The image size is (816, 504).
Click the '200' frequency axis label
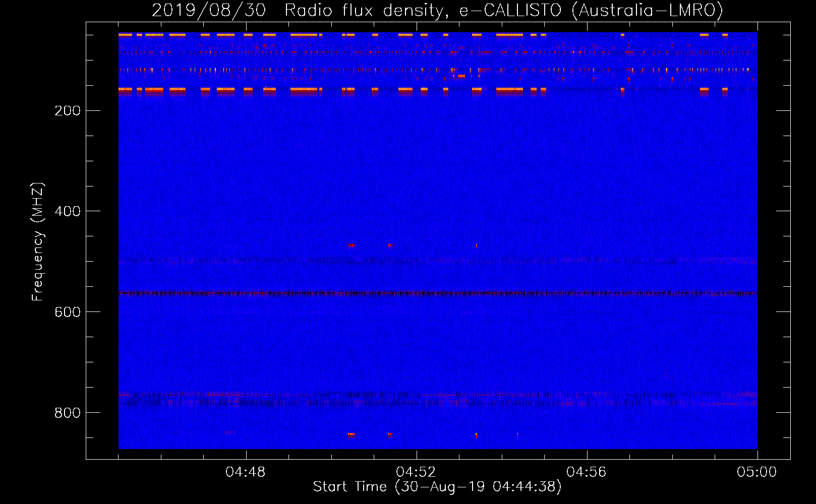(67, 111)
